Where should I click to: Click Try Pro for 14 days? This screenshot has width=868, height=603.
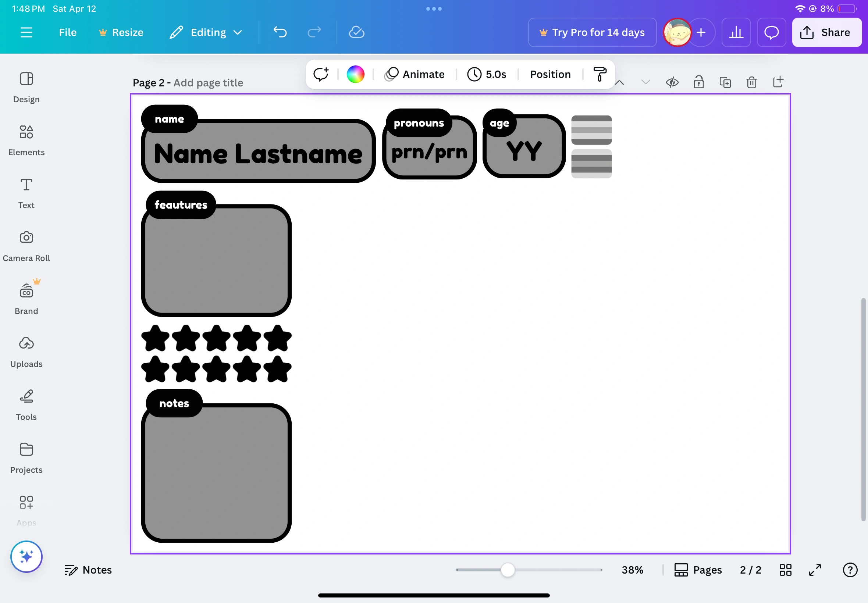[592, 32]
